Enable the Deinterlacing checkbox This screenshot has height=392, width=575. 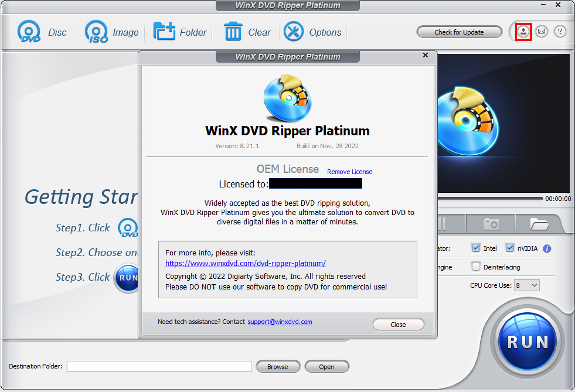(x=476, y=267)
